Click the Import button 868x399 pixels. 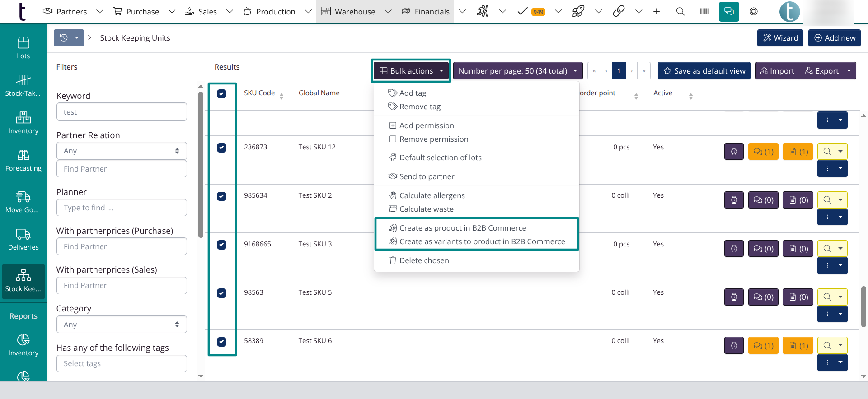[777, 71]
